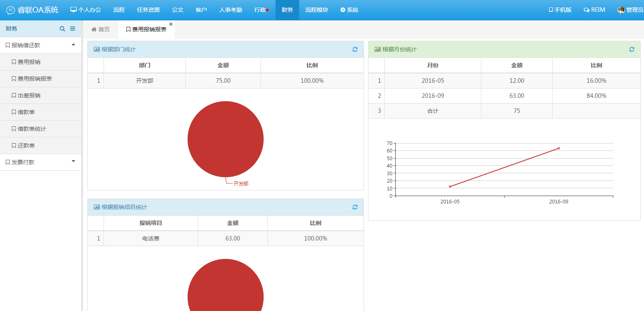The image size is (644, 311).
Task: Click the 管理员 user avatar
Action: coord(621,10)
